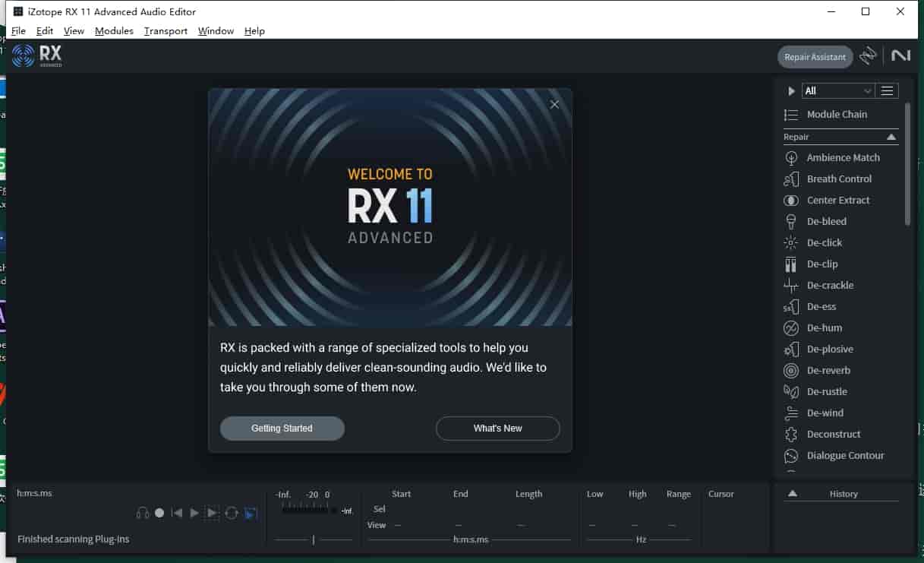Image resolution: width=924 pixels, height=563 pixels.
Task: Click the Getting Started button
Action: [282, 428]
